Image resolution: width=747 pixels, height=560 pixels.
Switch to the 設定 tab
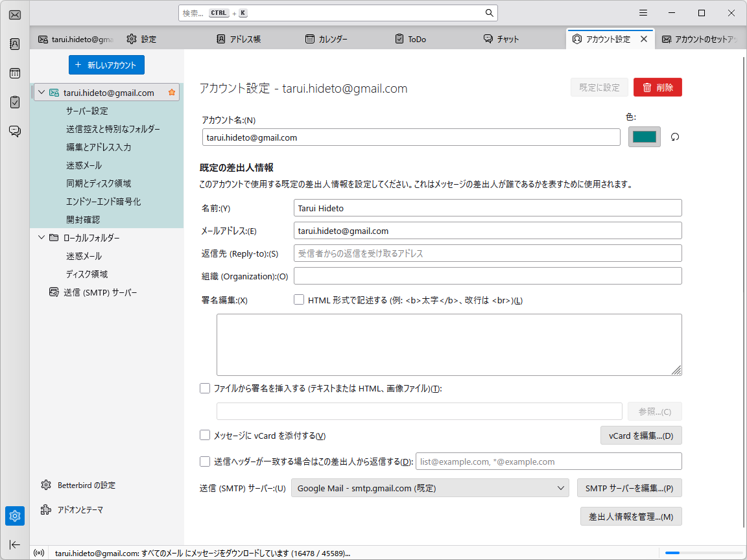point(141,39)
